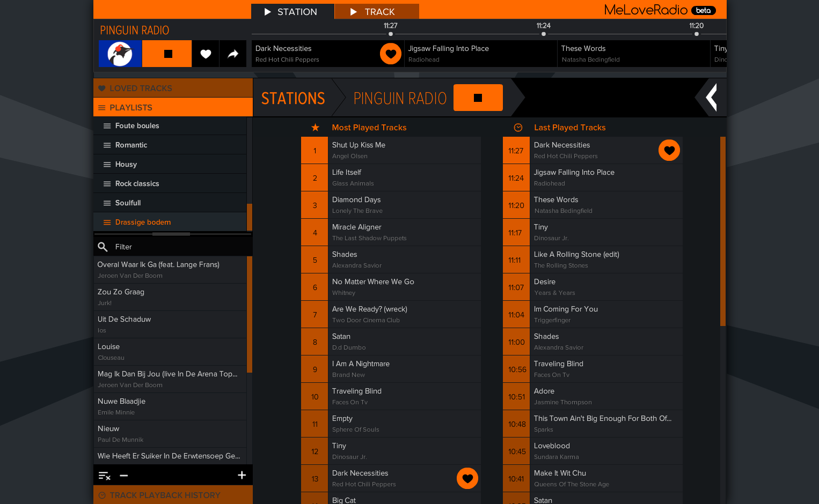Image resolution: width=819 pixels, height=504 pixels.
Task: Click the Foute boules list handle icon
Action: 107,126
